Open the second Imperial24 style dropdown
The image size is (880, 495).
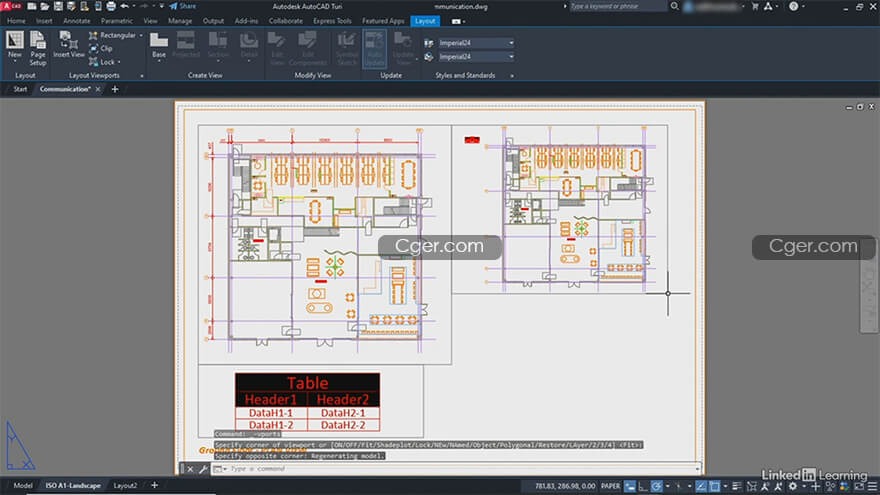[476, 57]
